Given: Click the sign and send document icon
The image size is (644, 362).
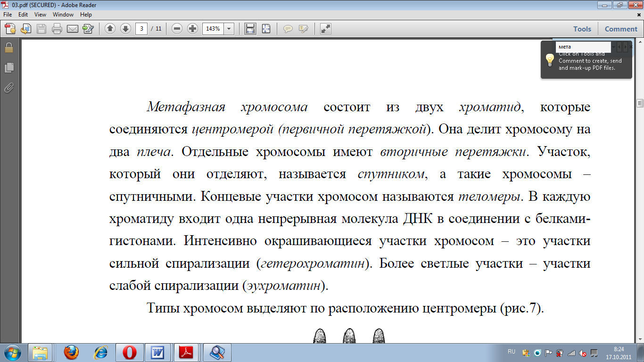Looking at the screenshot, I should [88, 29].
